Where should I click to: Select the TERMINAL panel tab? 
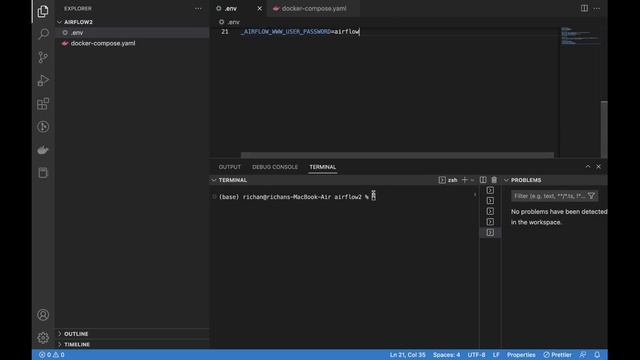[322, 167]
